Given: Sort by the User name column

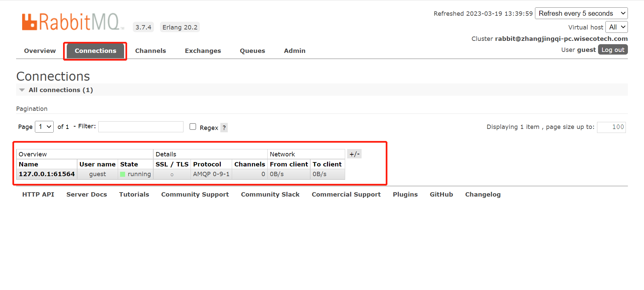Looking at the screenshot, I should click(97, 164).
